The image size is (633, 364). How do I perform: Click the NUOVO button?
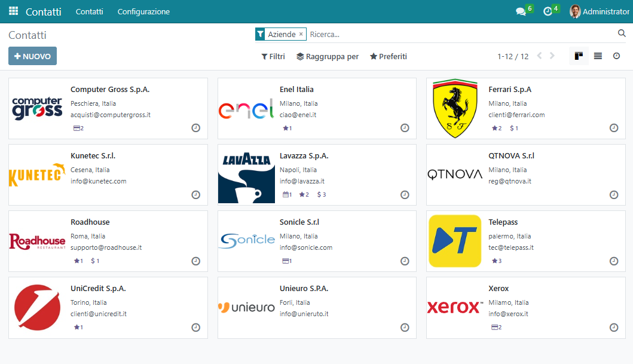tap(32, 56)
